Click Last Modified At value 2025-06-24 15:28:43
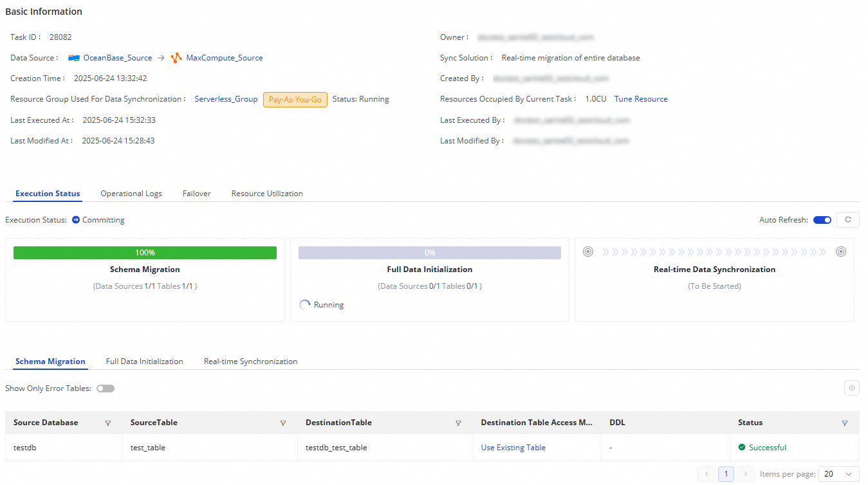The height and width of the screenshot is (485, 868). click(x=118, y=141)
